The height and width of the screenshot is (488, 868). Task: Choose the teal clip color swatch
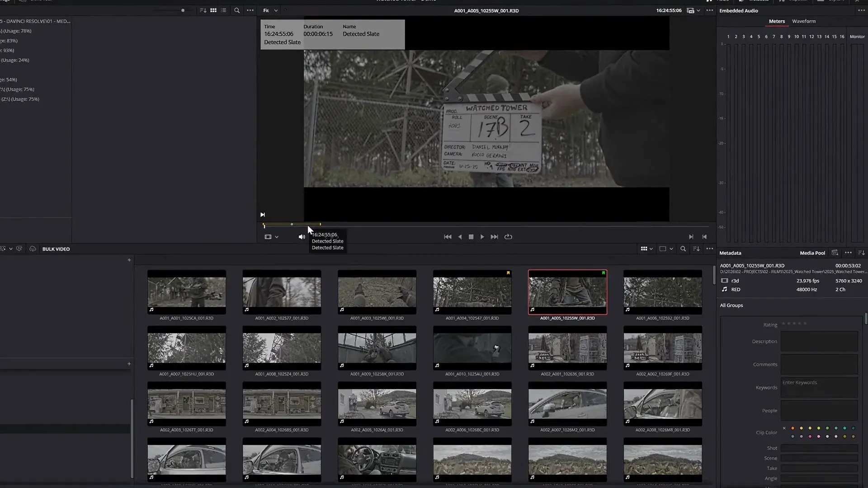point(844,428)
